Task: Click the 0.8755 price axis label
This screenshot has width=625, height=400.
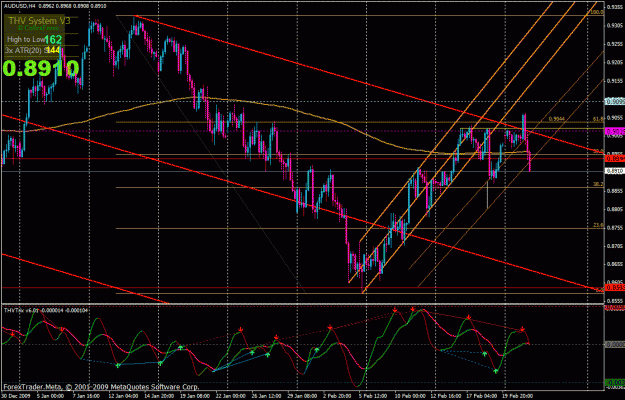Action: [615, 227]
